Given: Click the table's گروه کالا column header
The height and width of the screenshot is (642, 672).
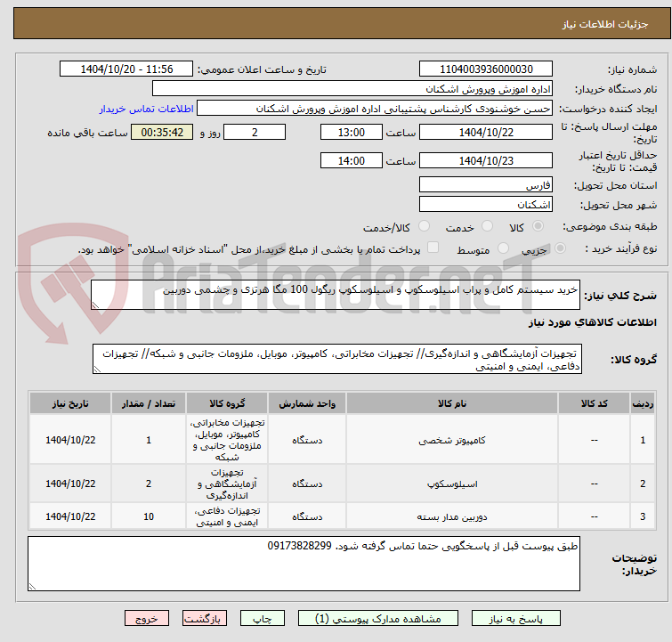Looking at the screenshot, I should click(227, 403).
